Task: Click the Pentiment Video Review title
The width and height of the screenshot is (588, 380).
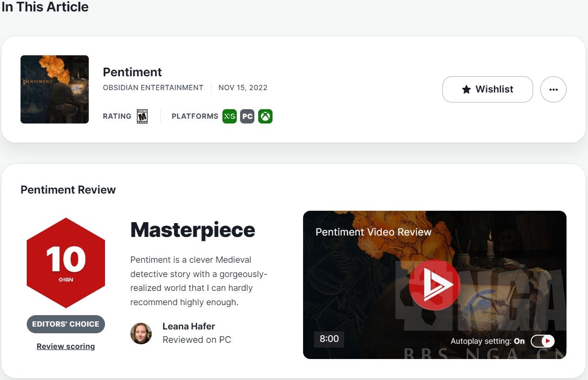Action: pos(374,232)
